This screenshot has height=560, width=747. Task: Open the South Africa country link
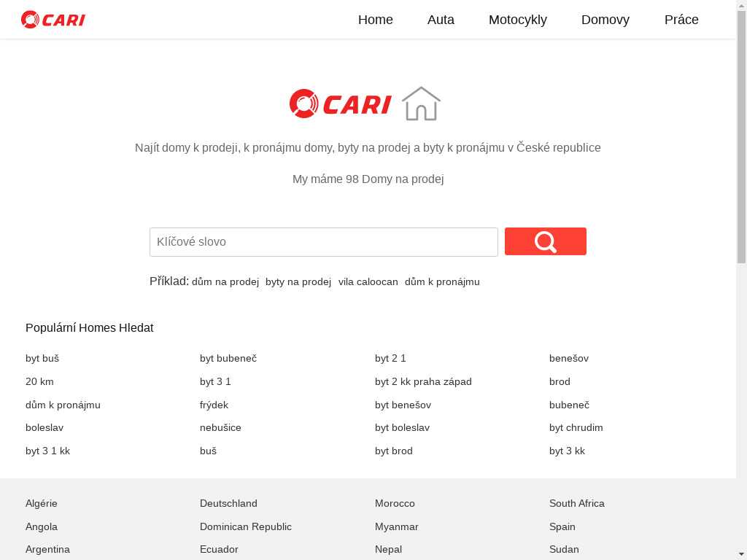(x=576, y=503)
